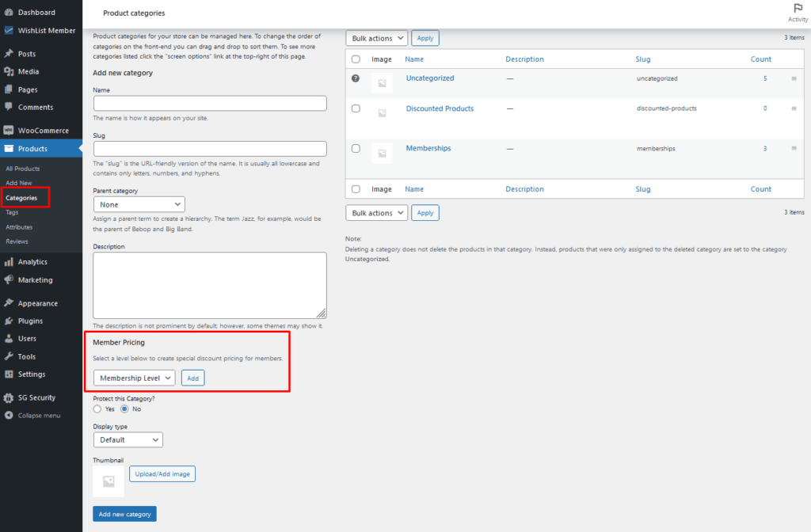
Task: Click Add button in Member Pricing
Action: tap(193, 378)
